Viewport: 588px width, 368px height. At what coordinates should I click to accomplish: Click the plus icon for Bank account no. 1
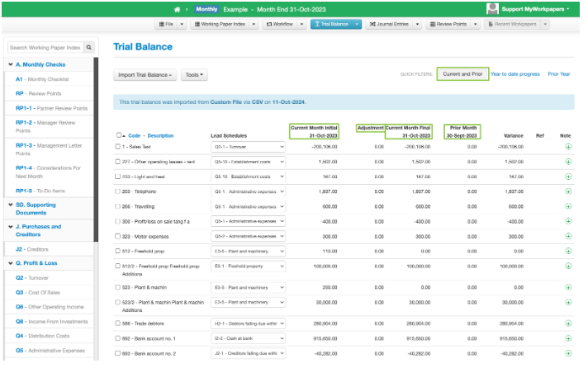click(568, 338)
